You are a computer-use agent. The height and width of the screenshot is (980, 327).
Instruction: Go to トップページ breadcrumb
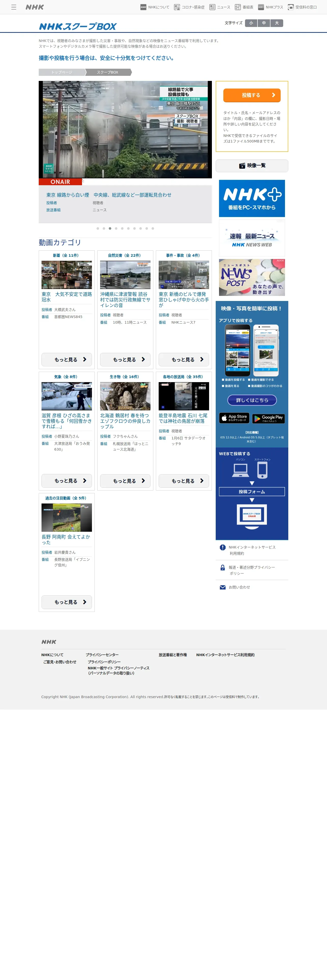62,72
